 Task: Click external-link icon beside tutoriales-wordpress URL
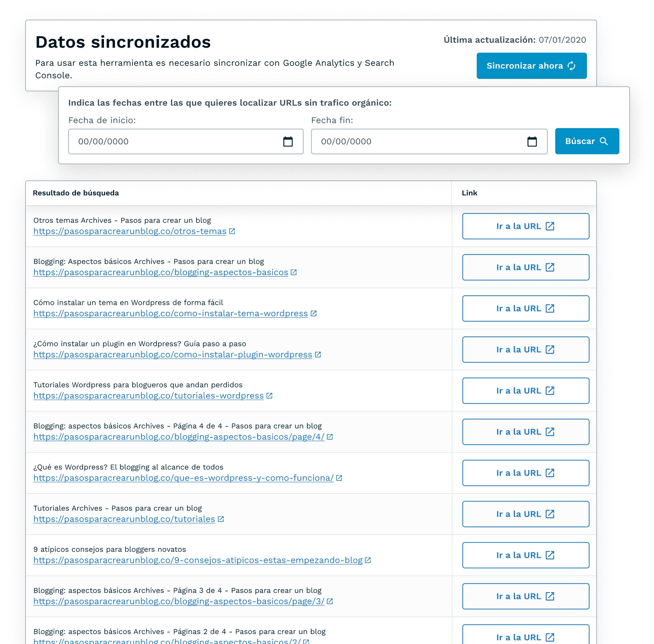coord(269,396)
